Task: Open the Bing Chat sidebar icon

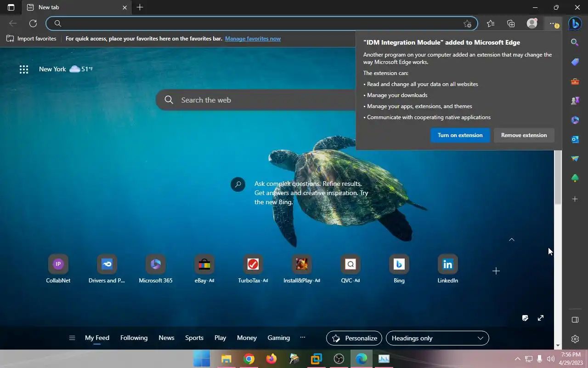Action: pos(575,23)
